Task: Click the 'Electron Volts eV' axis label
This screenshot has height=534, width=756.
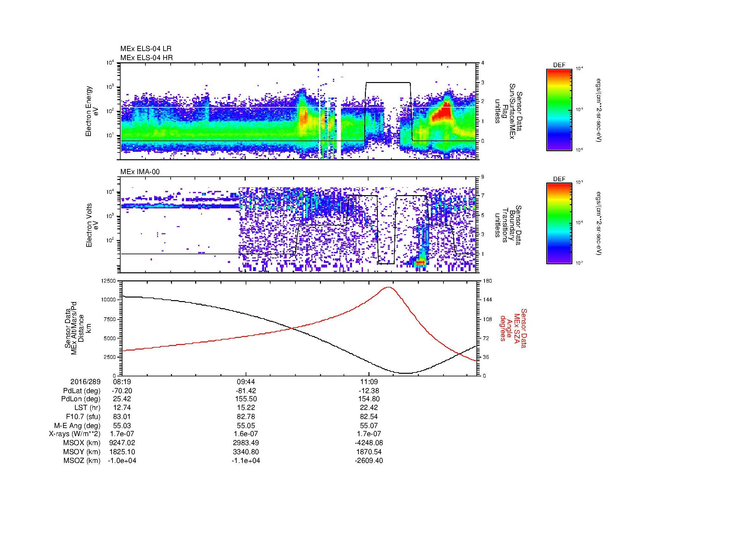Action: (x=92, y=225)
